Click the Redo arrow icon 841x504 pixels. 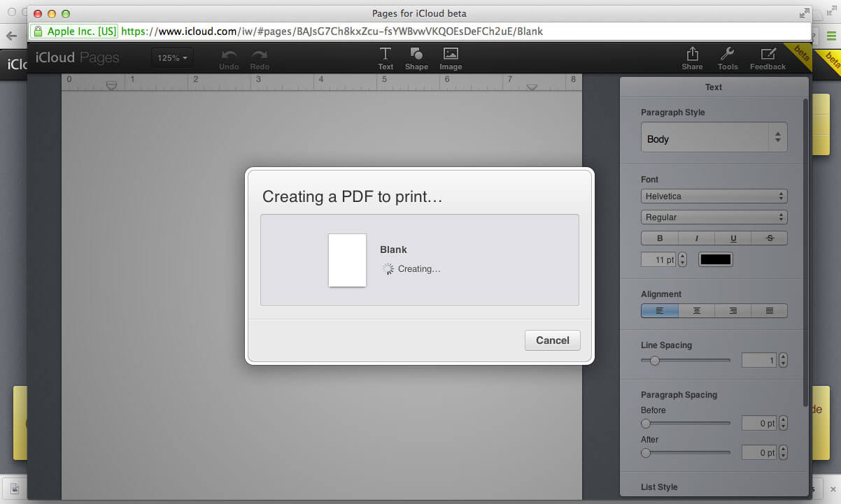point(260,55)
